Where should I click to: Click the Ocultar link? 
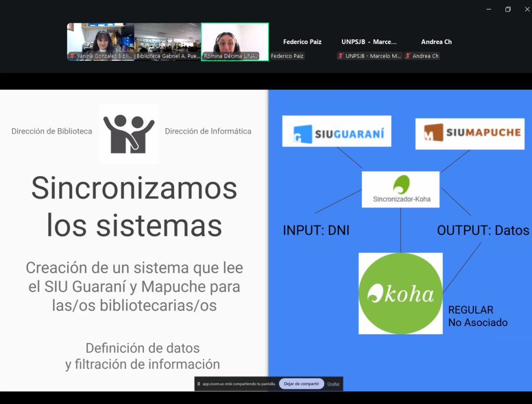coord(333,384)
